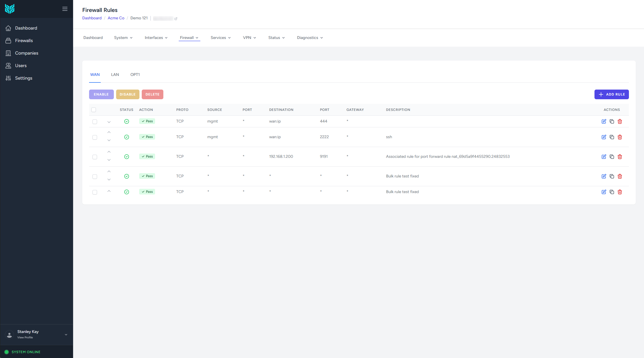Click the Delete bulk button

pyautogui.click(x=153, y=94)
